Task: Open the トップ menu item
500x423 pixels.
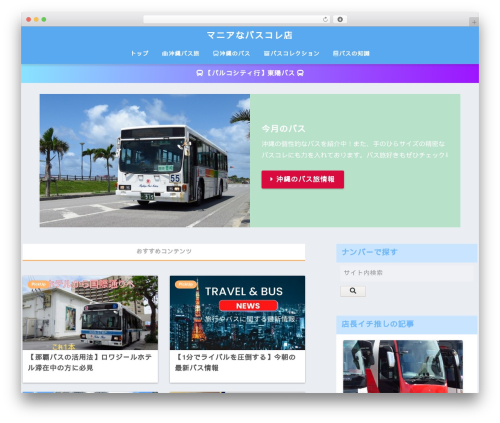Action: (x=139, y=53)
